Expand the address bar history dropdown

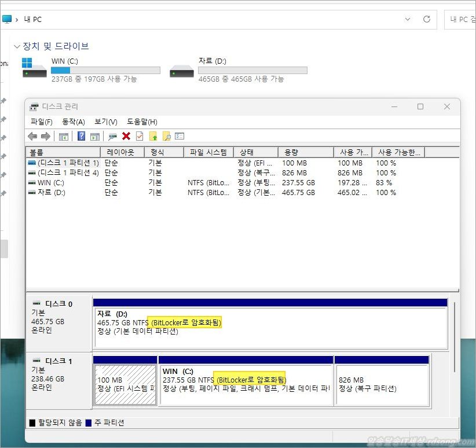pyautogui.click(x=411, y=19)
